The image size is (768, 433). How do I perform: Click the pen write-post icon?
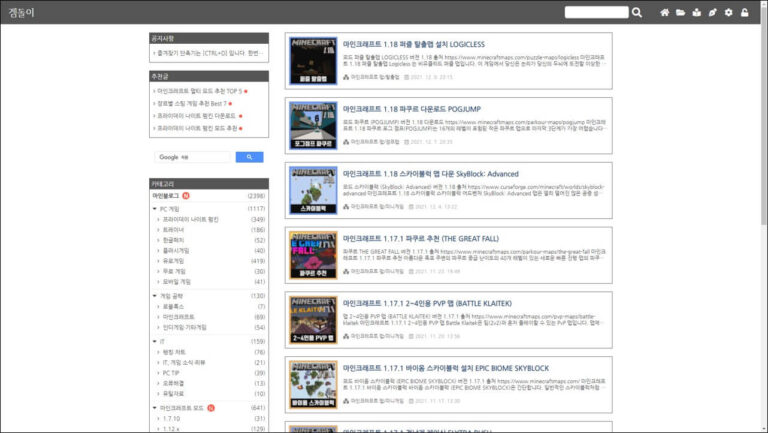coord(713,12)
